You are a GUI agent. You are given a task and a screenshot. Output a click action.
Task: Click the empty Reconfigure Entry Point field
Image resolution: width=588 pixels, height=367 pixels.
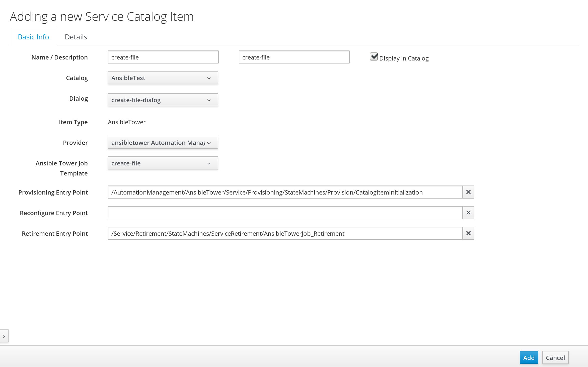(x=285, y=213)
